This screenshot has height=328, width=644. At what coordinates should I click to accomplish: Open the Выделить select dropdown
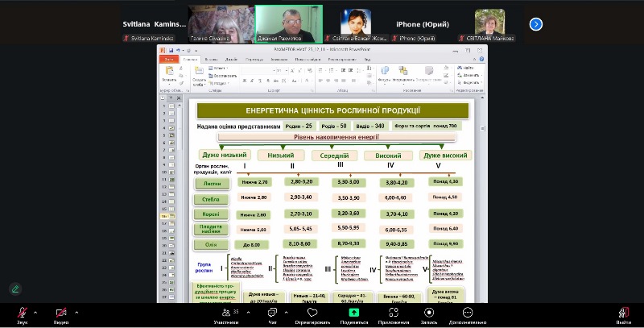pyautogui.click(x=469, y=83)
